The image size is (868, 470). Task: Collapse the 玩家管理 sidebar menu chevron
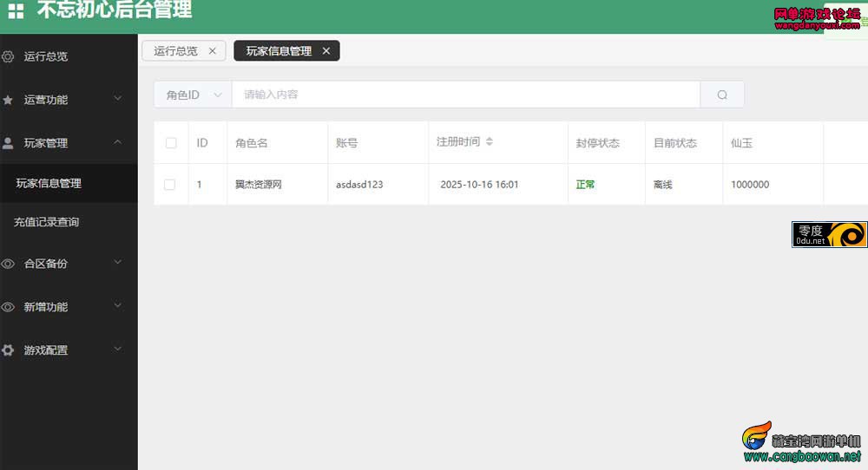click(x=118, y=142)
